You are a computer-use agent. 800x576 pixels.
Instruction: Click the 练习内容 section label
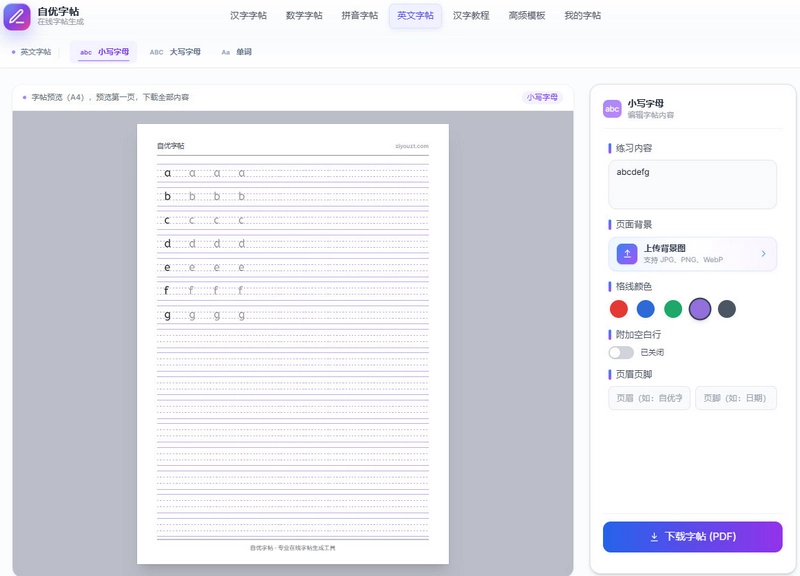tap(634, 148)
